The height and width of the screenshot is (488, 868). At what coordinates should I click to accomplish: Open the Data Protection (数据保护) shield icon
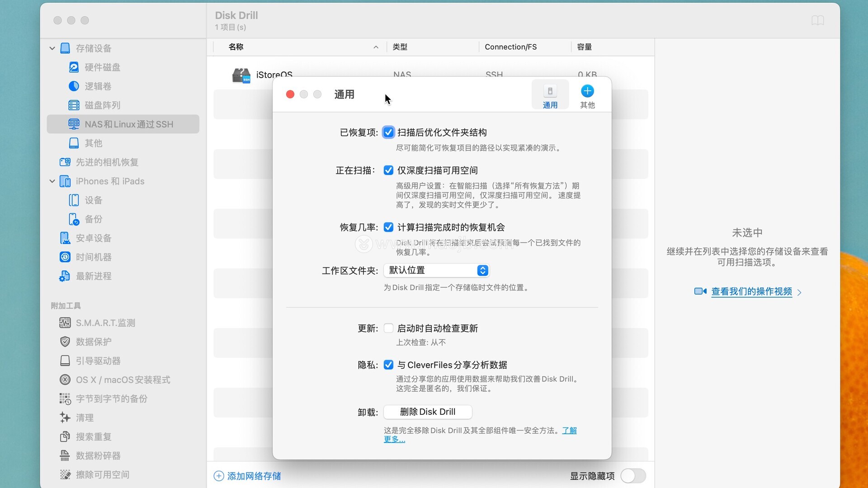65,342
